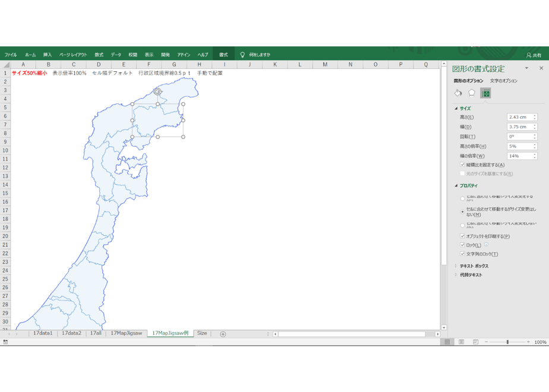Switch to the 17MapJigsaw sheet tab
The width and height of the screenshot is (549, 392).
pos(127,333)
